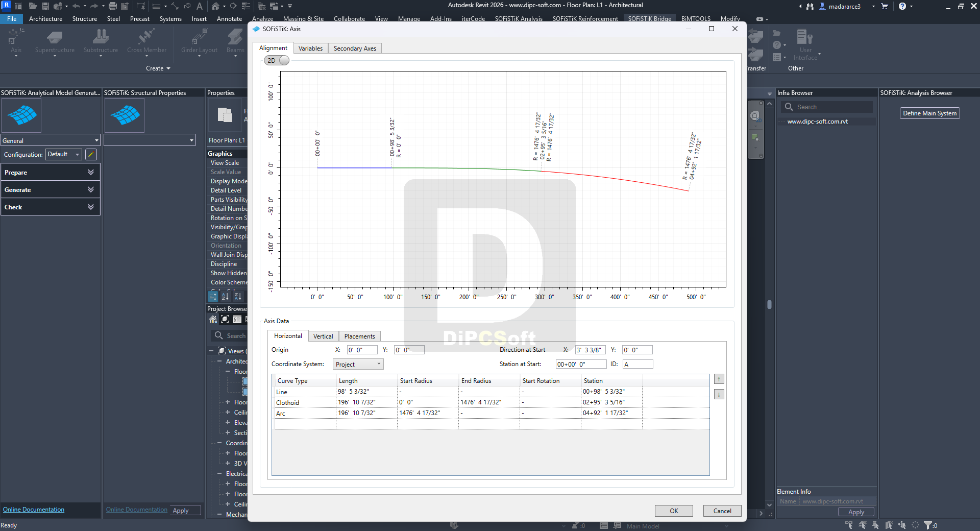The width and height of the screenshot is (980, 531).
Task: Switch to the Variables tab
Action: (310, 49)
